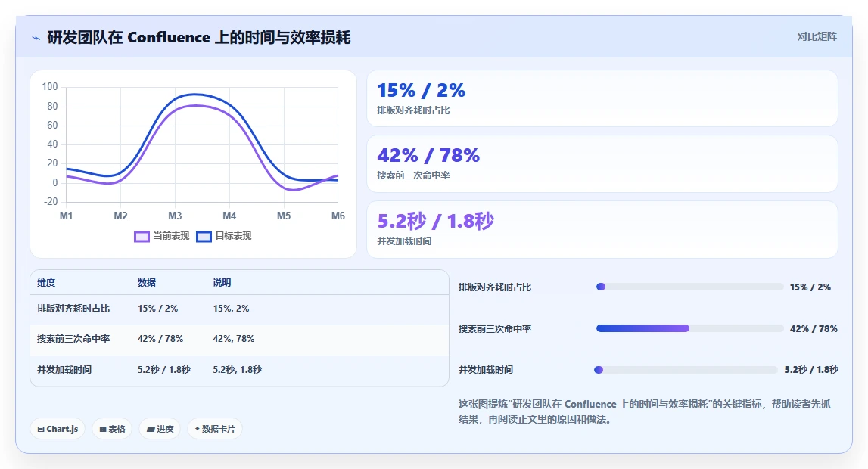Toggle the 目标表现 legend item
Image resolution: width=868 pixels, height=469 pixels.
coord(224,236)
